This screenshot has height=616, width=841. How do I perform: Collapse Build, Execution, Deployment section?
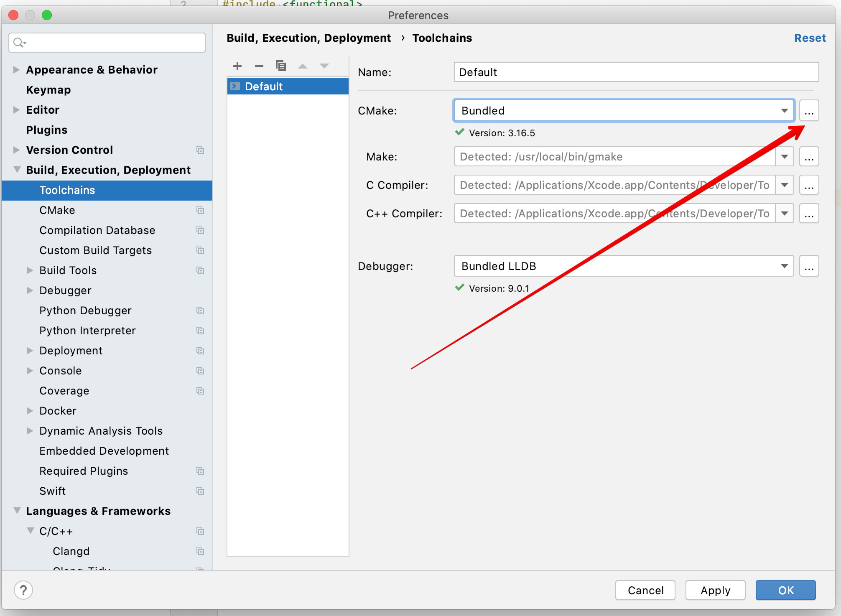[x=17, y=170]
